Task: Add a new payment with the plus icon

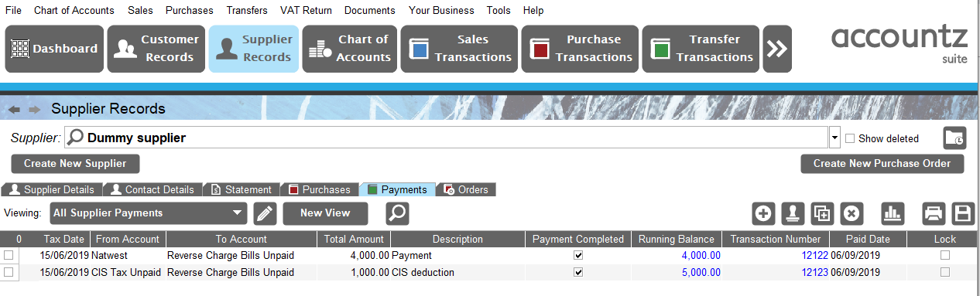Action: click(763, 213)
